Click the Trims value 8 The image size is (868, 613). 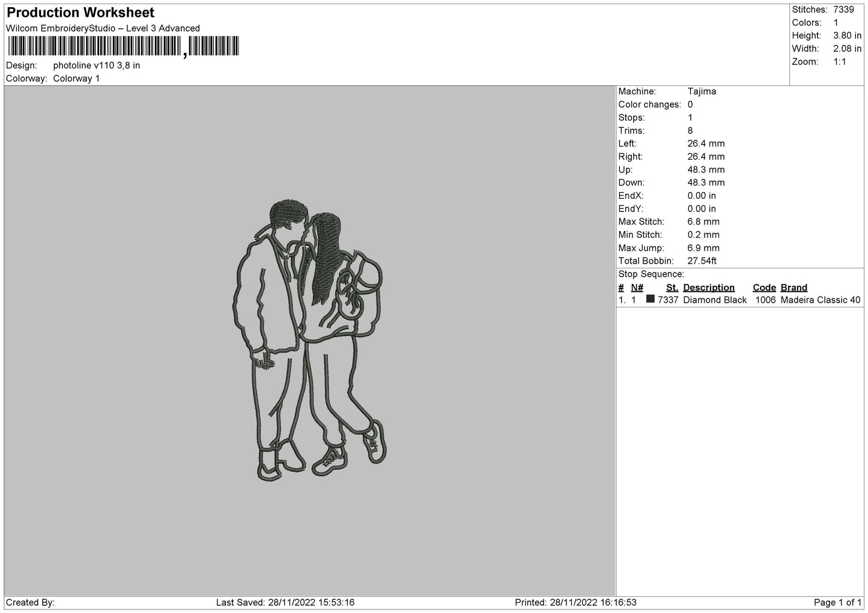click(690, 131)
